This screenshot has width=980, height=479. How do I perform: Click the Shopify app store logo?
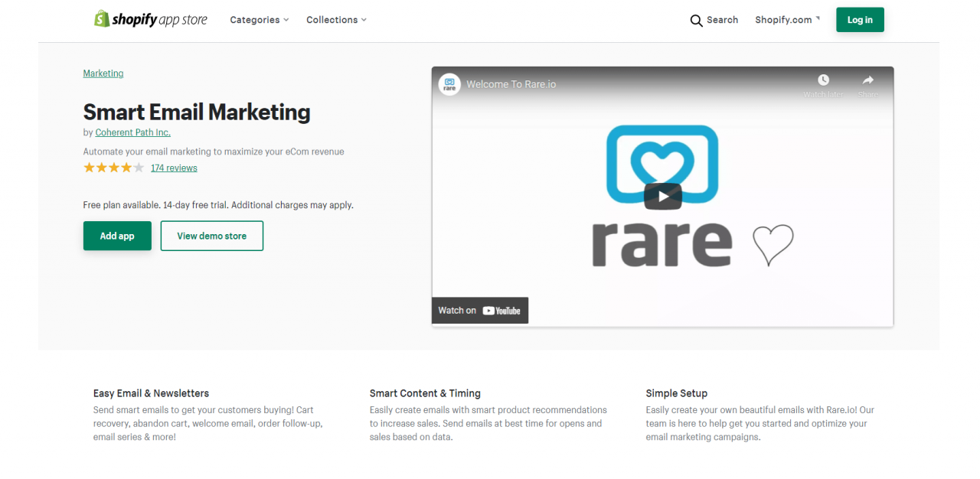pos(151,20)
